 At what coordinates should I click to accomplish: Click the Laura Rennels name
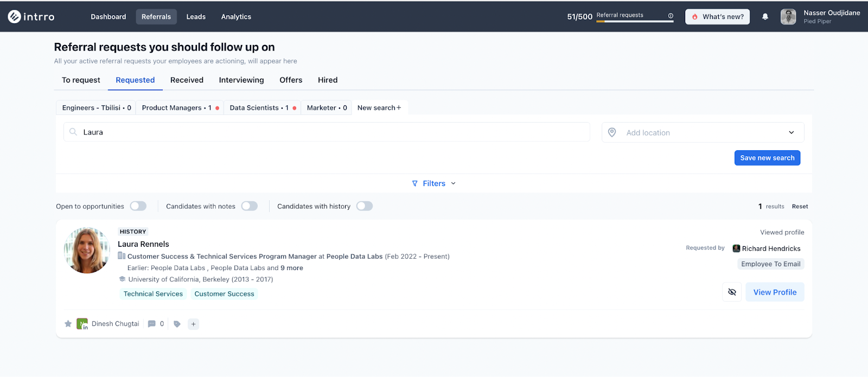pyautogui.click(x=143, y=244)
